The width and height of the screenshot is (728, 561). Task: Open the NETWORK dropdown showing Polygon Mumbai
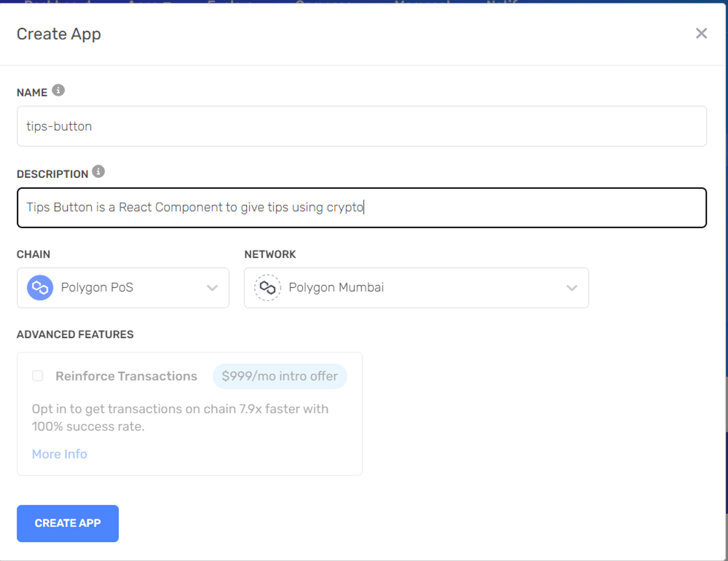pyautogui.click(x=416, y=287)
